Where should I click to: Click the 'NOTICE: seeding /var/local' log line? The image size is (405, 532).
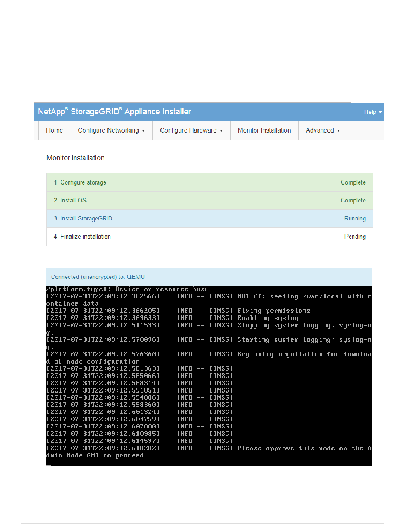click(x=209, y=300)
